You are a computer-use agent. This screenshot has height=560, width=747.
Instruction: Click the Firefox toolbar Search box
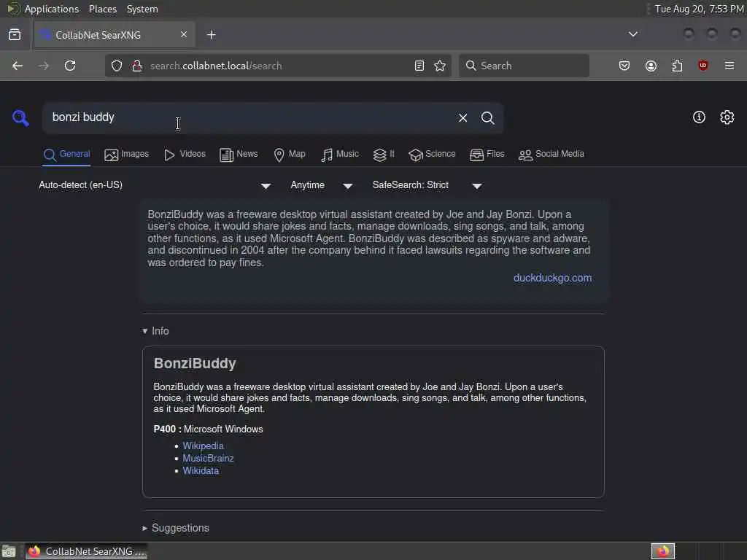coord(524,66)
